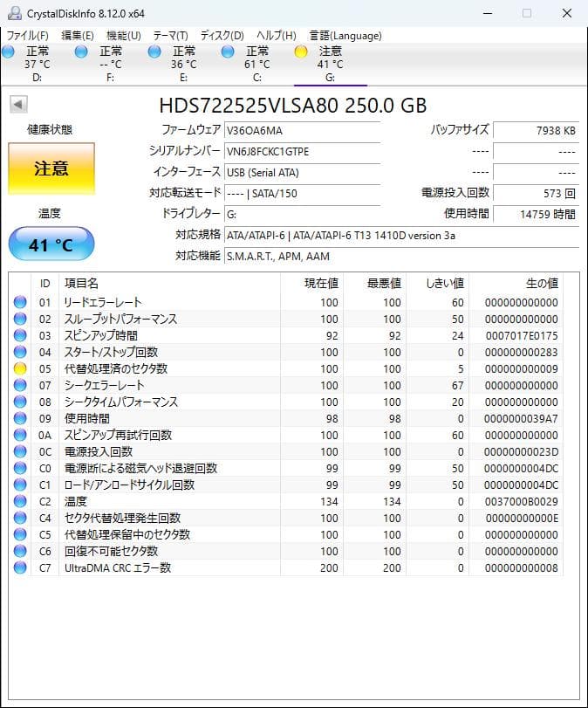The height and width of the screenshot is (708, 588).
Task: Click the blue status dot for attribute C2
Action: (x=20, y=501)
